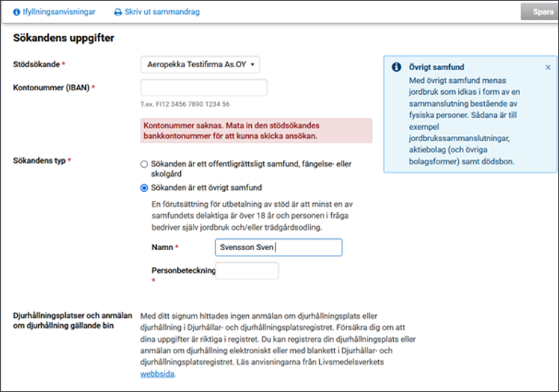Click the Personbeteckning input field
Screen dimensions: 559x392
point(247,271)
